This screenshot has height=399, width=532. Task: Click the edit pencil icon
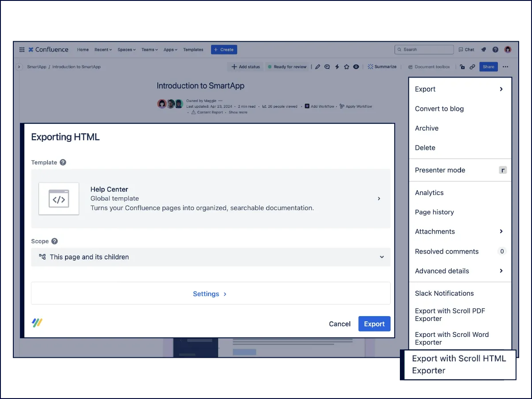pos(317,67)
